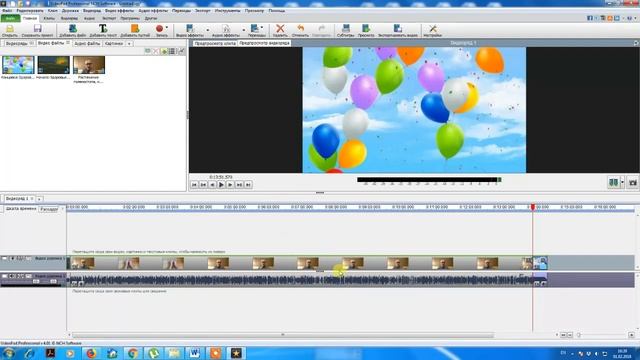Click the red playhead marker on timeline ruler
Viewport: 640px width, 360px height.
[533, 207]
